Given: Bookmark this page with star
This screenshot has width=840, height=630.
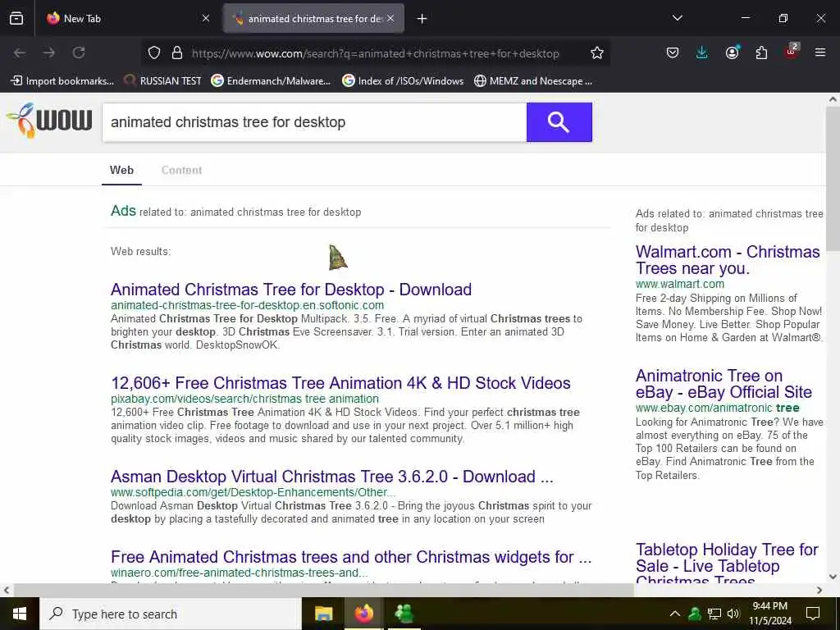Looking at the screenshot, I should pyautogui.click(x=597, y=52).
